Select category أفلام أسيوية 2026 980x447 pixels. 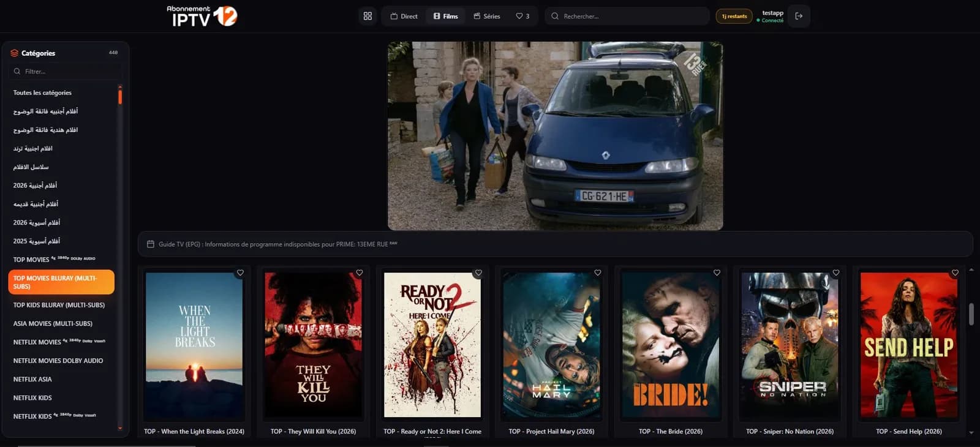[x=61, y=222]
